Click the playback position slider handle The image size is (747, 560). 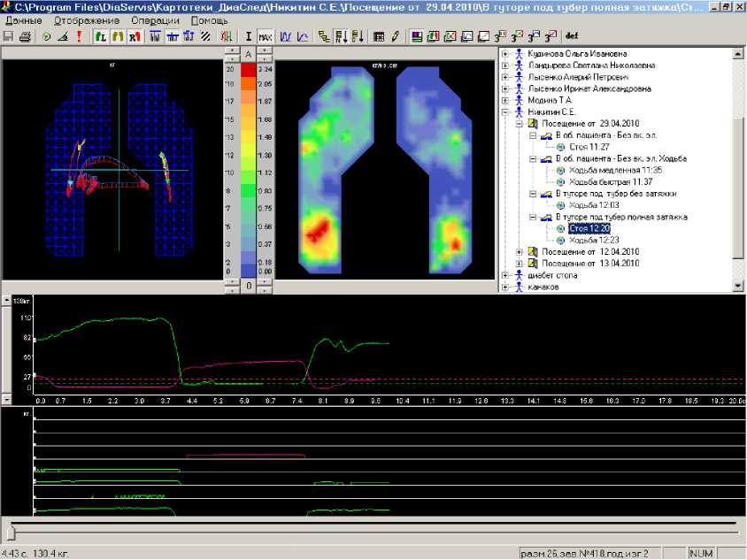coord(11,532)
